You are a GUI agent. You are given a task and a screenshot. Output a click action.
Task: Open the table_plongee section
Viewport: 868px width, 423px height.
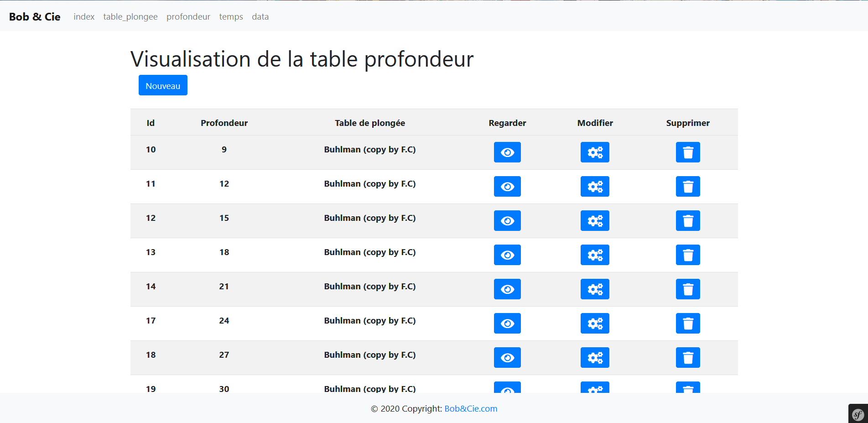pyautogui.click(x=130, y=17)
